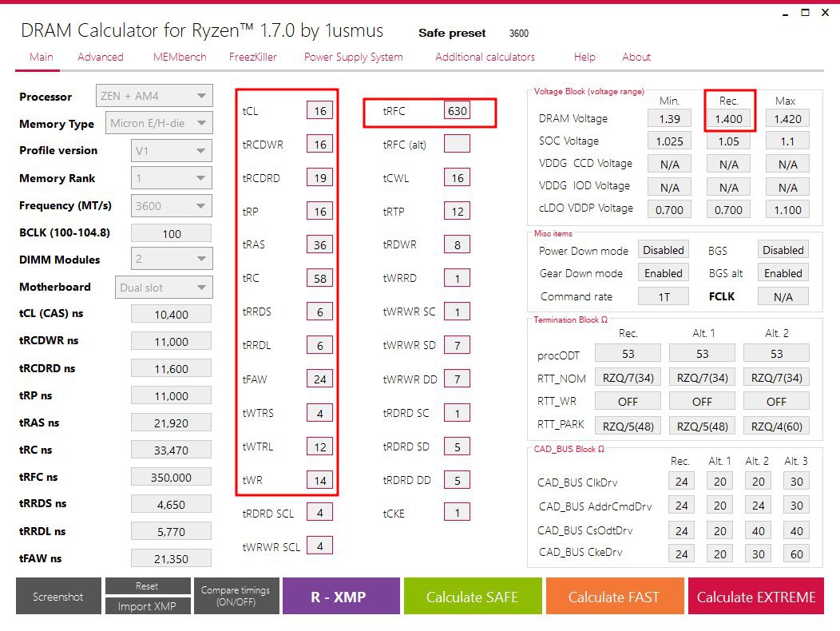Screen dimensions: 840x631
Task: Click the FCLK N/A value
Action: pos(783,296)
